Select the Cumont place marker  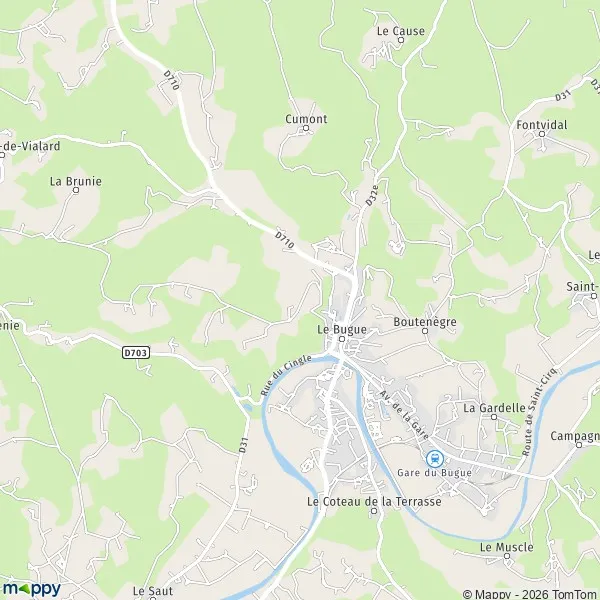[306, 128]
